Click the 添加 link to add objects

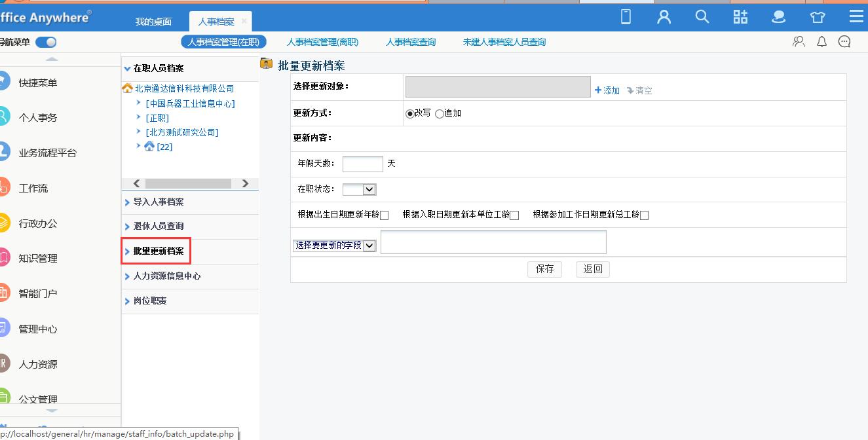point(607,90)
